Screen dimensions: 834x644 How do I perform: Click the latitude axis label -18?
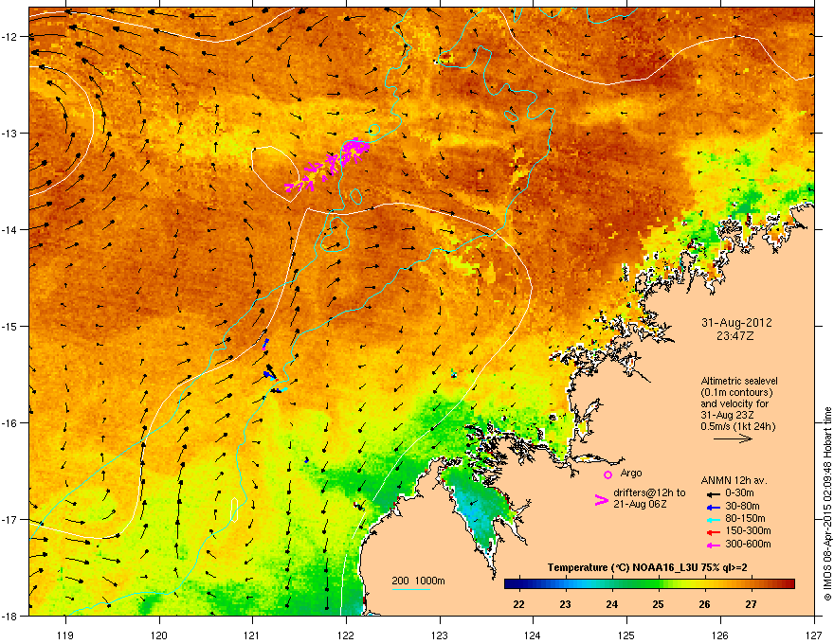pos(10,616)
